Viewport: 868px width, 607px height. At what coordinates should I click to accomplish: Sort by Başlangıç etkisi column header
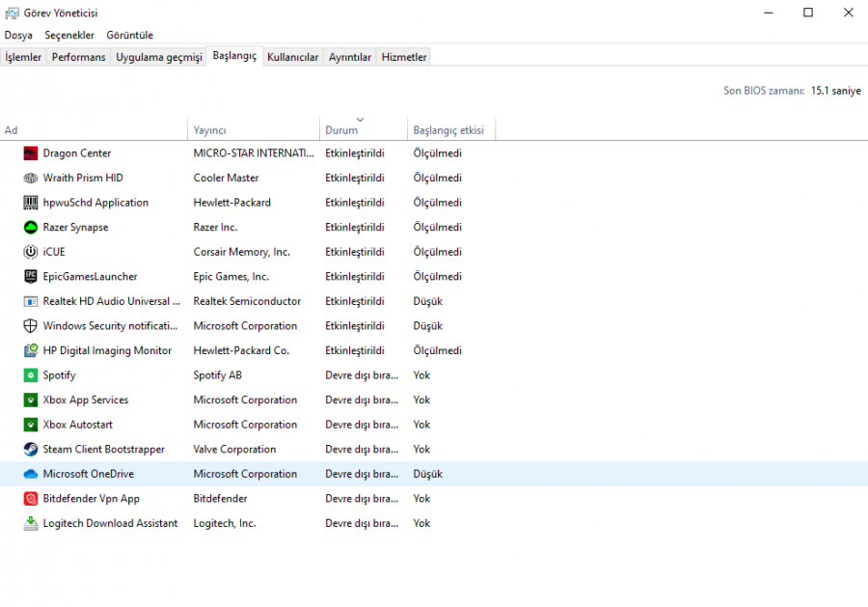(x=448, y=130)
